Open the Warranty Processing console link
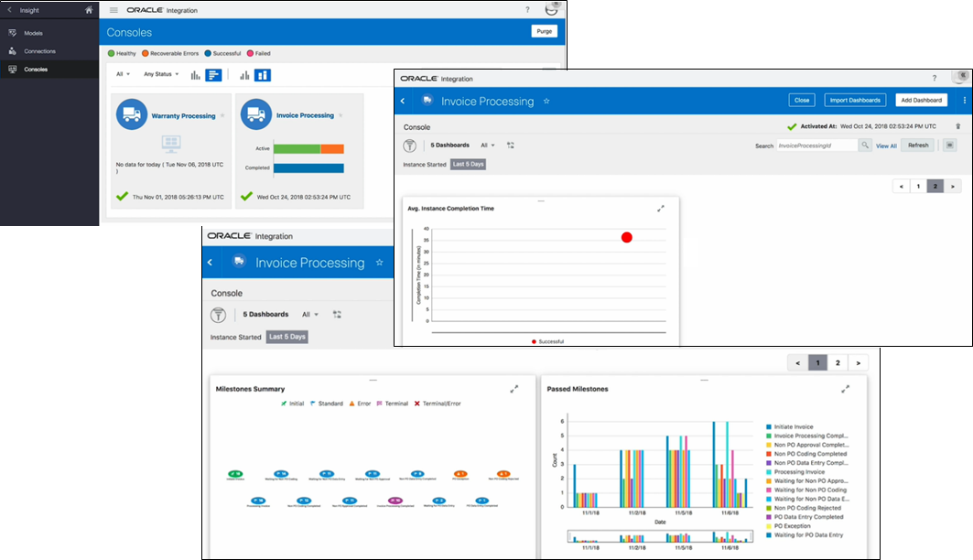 183,116
